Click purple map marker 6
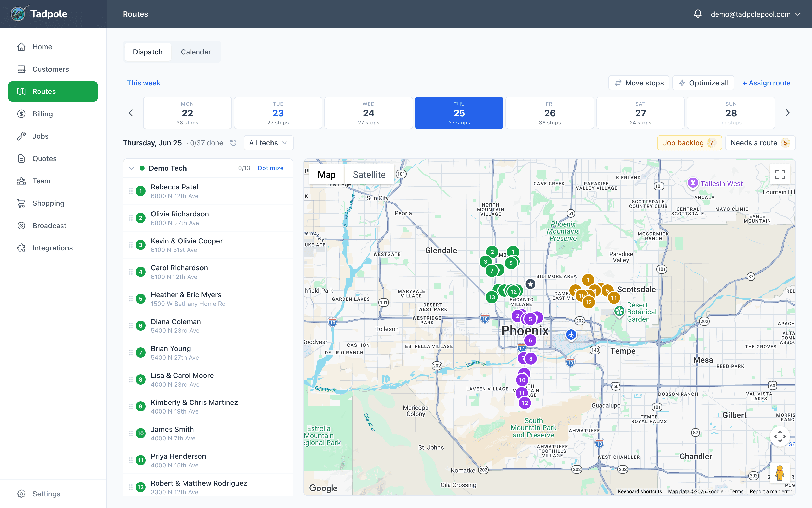This screenshot has width=812, height=508. click(x=530, y=340)
